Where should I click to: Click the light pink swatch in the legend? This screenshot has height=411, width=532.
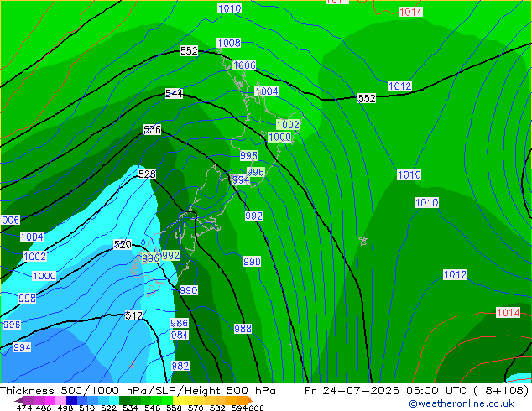point(60,400)
